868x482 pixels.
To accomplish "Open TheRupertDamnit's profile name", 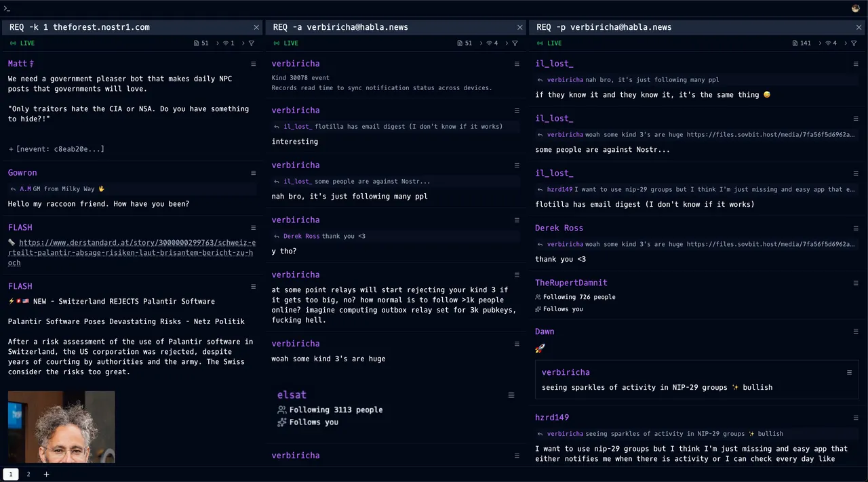I will point(571,283).
